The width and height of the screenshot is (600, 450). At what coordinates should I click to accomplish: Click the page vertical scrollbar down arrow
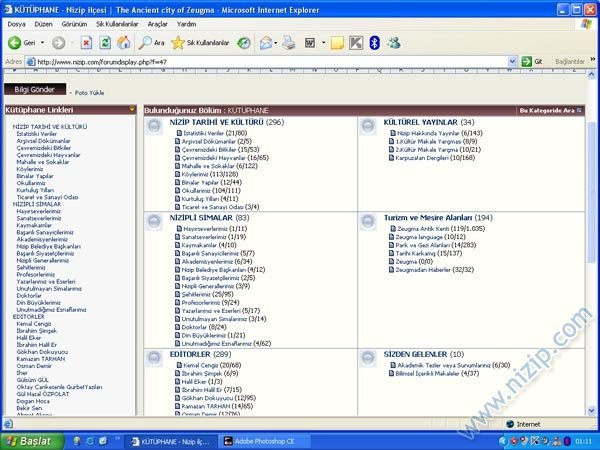point(592,411)
